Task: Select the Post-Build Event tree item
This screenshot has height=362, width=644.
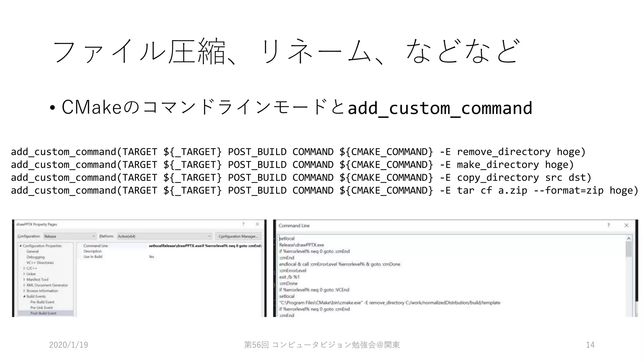Action: point(43,313)
